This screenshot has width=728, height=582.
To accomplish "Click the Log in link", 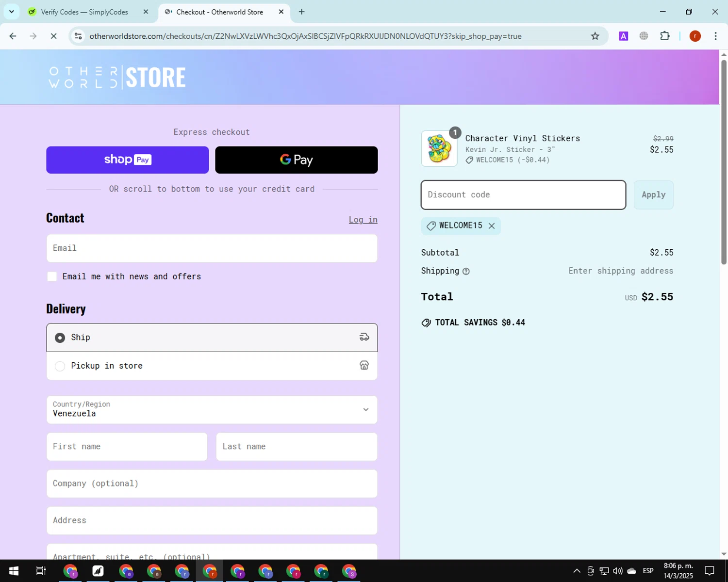I will 363,220.
